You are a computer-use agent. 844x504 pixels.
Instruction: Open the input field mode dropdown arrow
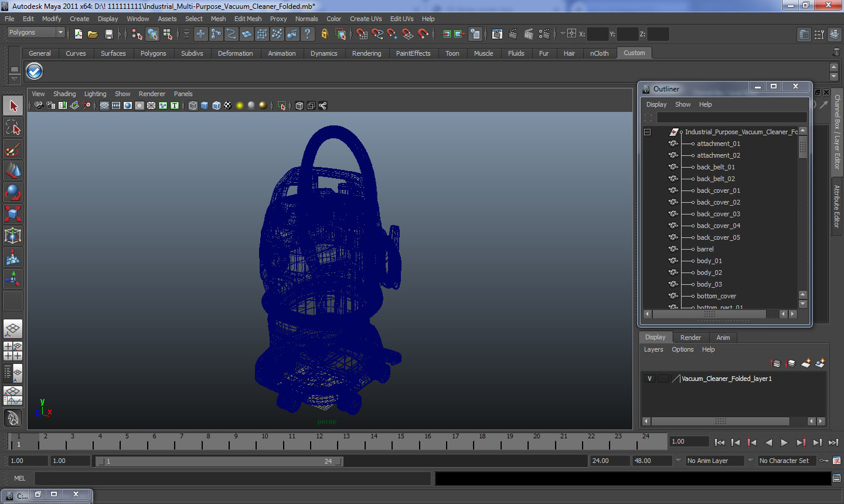[563, 34]
